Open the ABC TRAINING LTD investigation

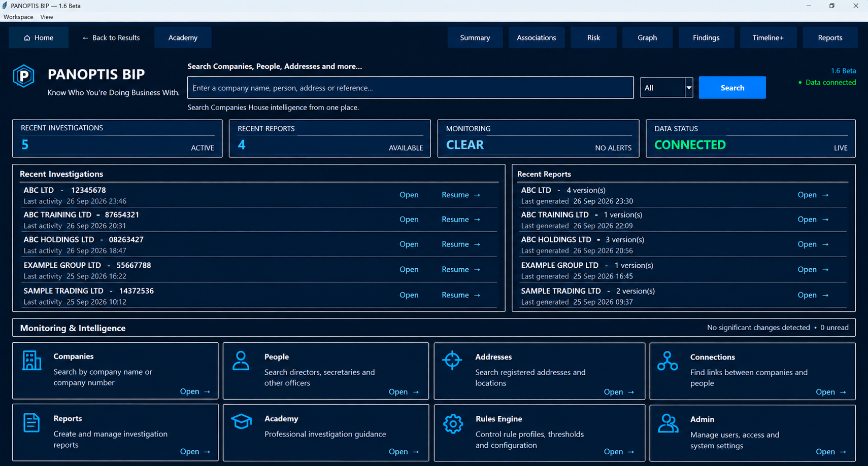pyautogui.click(x=409, y=219)
